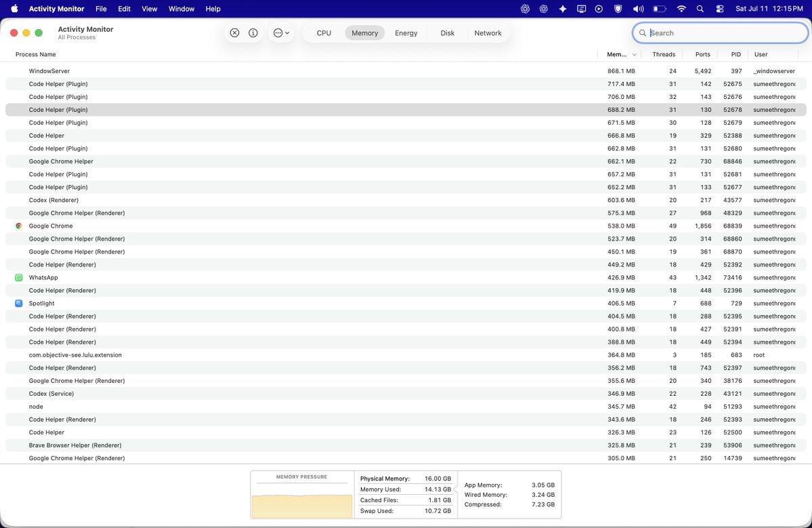Screen dimensions: 812x528
Task: Open Spotlight search in menu bar
Action: click(x=700, y=9)
